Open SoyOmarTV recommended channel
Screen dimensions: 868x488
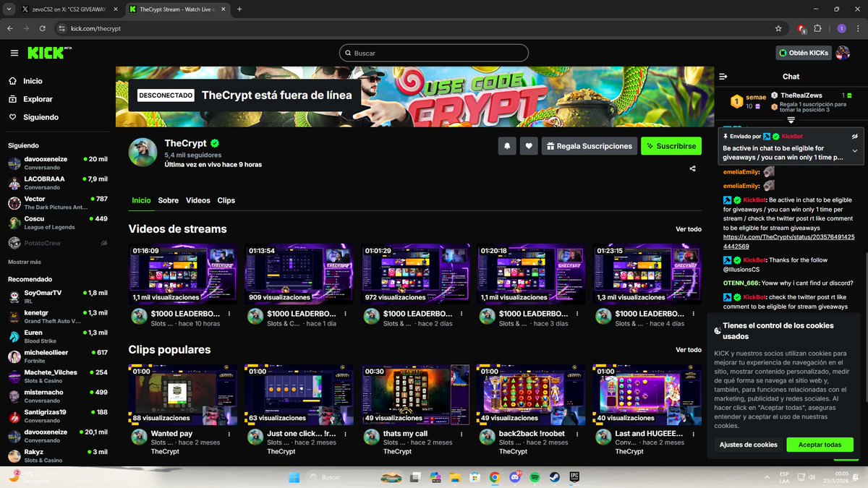(x=58, y=296)
